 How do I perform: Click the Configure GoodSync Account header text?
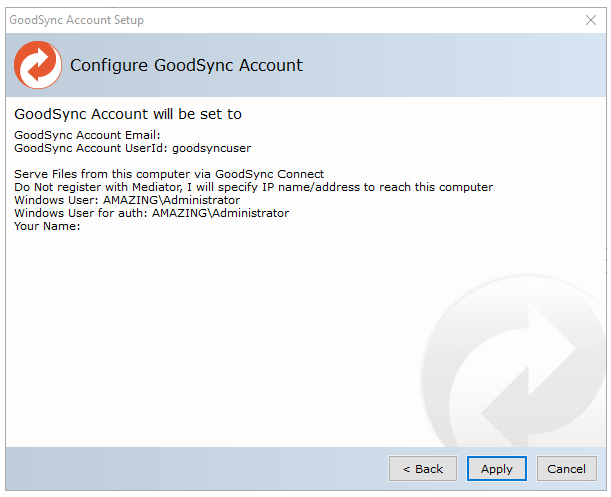(x=186, y=66)
